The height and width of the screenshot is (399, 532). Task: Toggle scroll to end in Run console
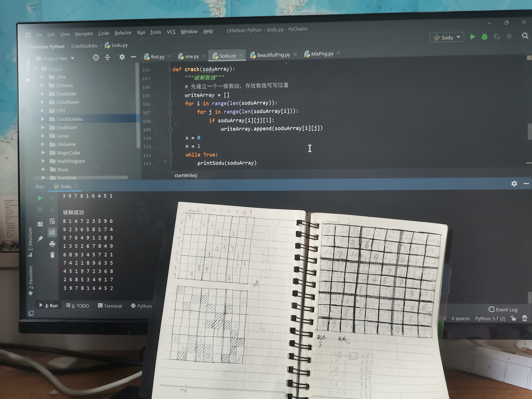coord(52,232)
